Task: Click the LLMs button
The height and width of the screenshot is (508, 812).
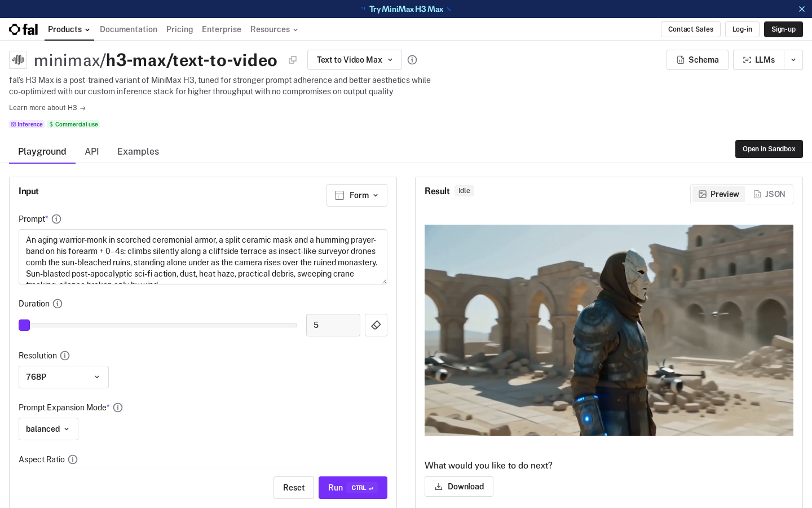Action: tap(758, 60)
